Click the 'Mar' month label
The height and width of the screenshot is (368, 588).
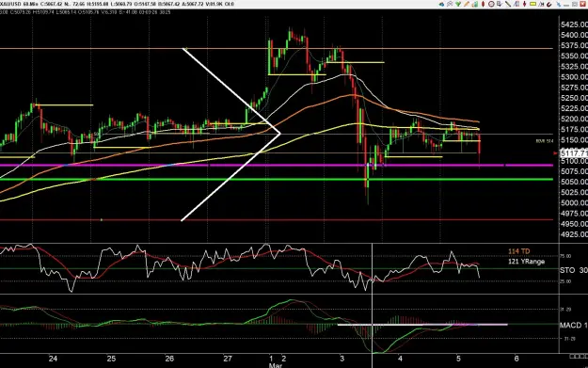(x=276, y=365)
